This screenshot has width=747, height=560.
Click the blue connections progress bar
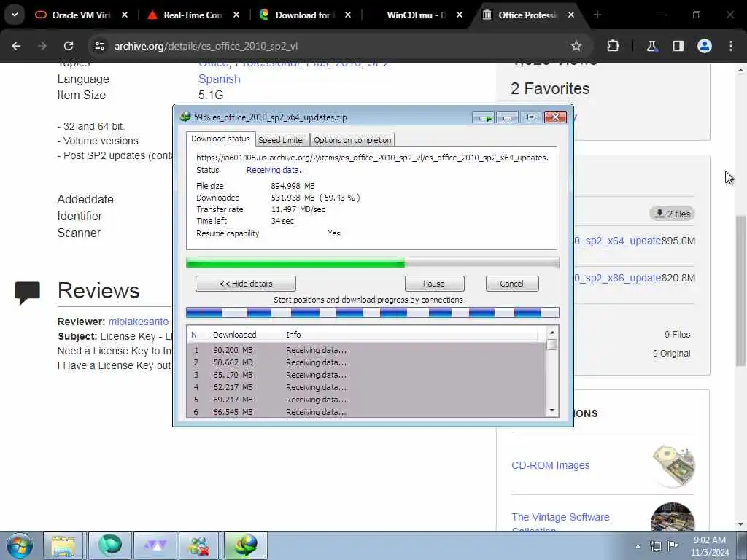373,312
